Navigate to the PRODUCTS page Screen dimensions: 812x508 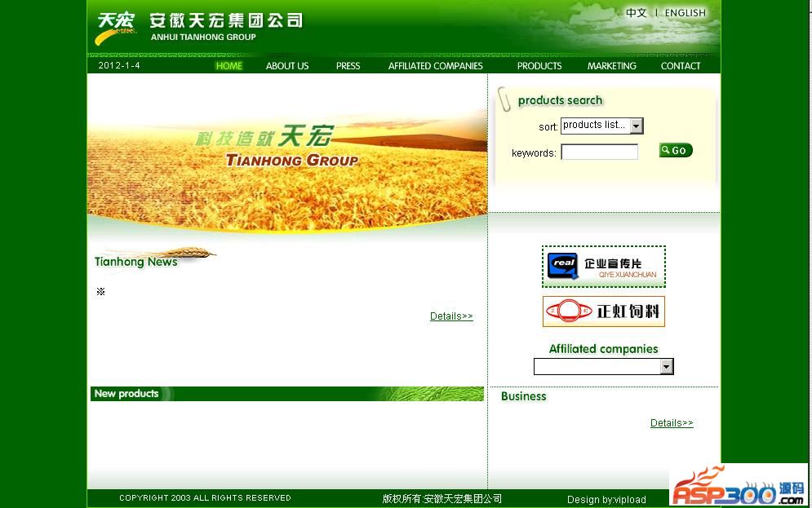tap(539, 66)
